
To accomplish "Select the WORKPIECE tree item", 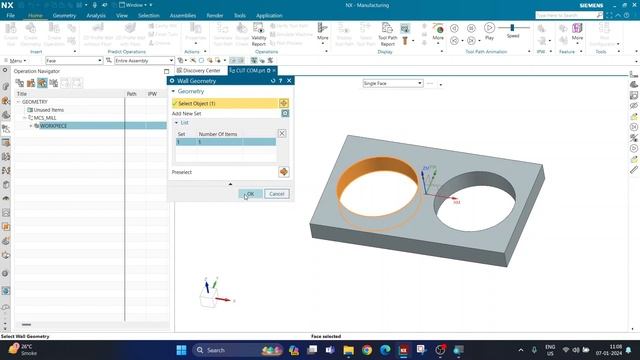I will pos(53,126).
